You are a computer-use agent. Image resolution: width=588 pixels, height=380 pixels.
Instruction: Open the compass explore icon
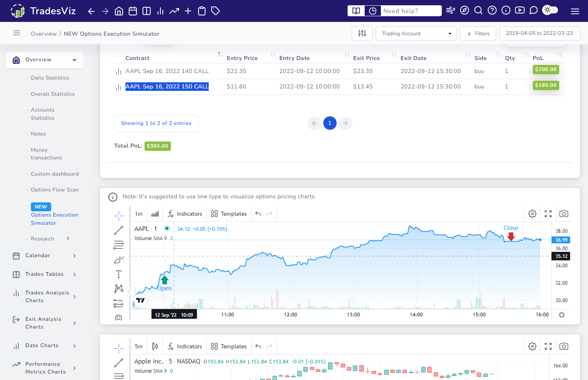pyautogui.click(x=465, y=10)
